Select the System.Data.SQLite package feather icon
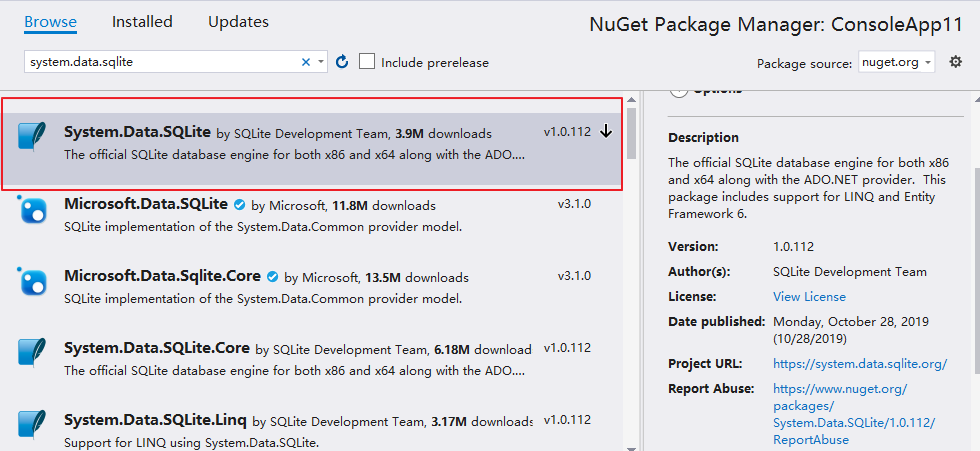Screen dimensions: 980x451 coord(31,137)
